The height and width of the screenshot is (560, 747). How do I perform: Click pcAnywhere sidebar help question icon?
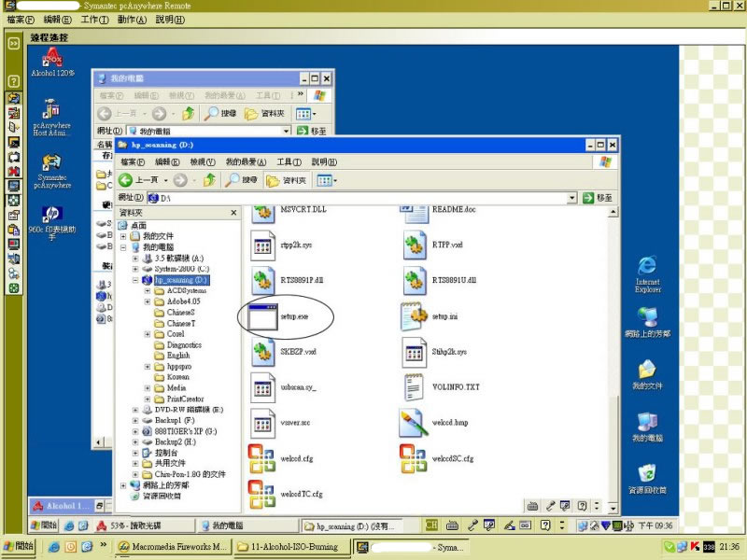click(14, 80)
